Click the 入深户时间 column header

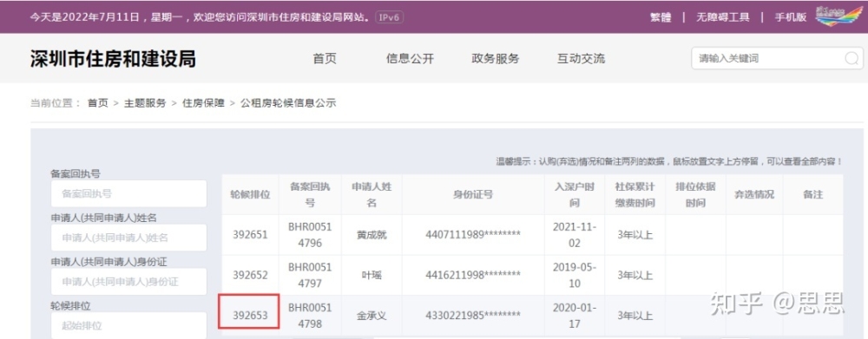click(575, 195)
